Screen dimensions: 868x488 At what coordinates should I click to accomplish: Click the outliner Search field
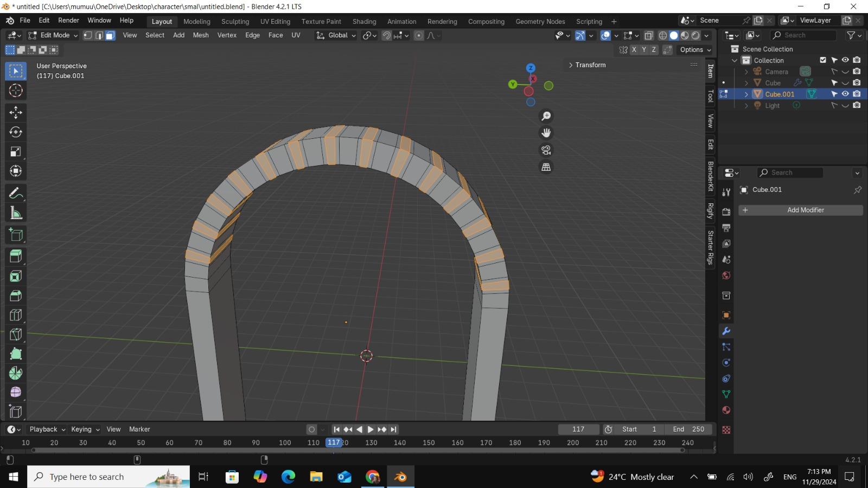803,35
